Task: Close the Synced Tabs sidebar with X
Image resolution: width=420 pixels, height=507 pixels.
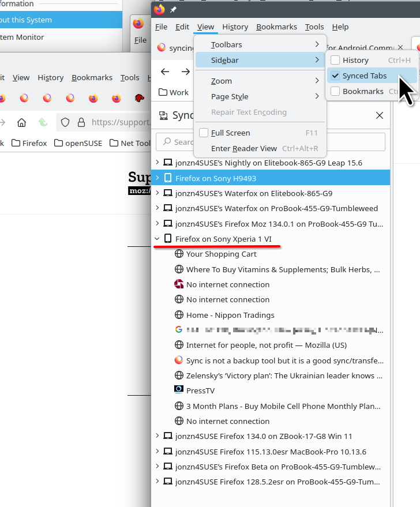Action: pyautogui.click(x=380, y=115)
